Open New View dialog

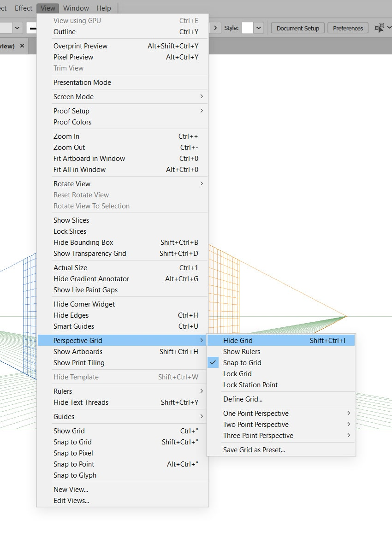click(x=123, y=490)
